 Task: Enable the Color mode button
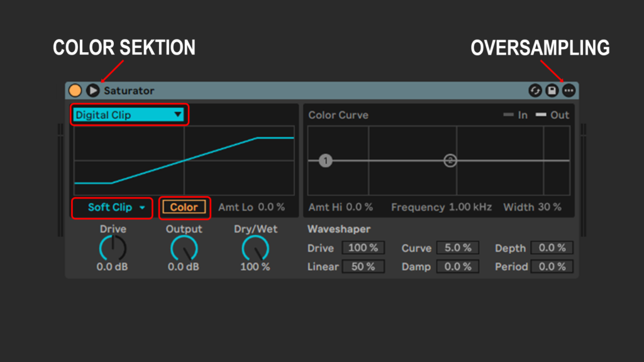click(x=184, y=208)
